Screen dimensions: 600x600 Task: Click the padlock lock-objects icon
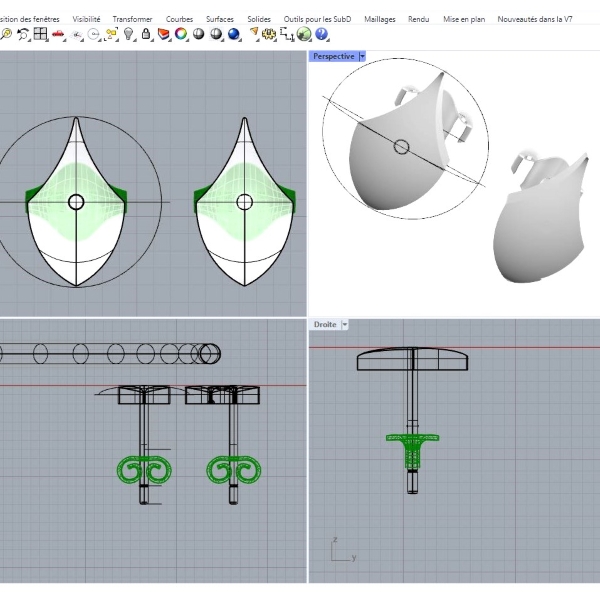coord(146,34)
